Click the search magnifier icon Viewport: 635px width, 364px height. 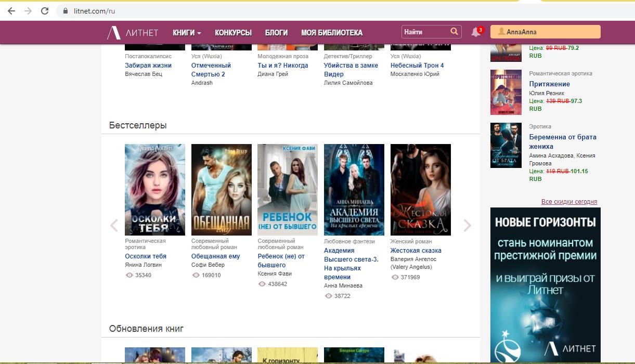tap(454, 32)
